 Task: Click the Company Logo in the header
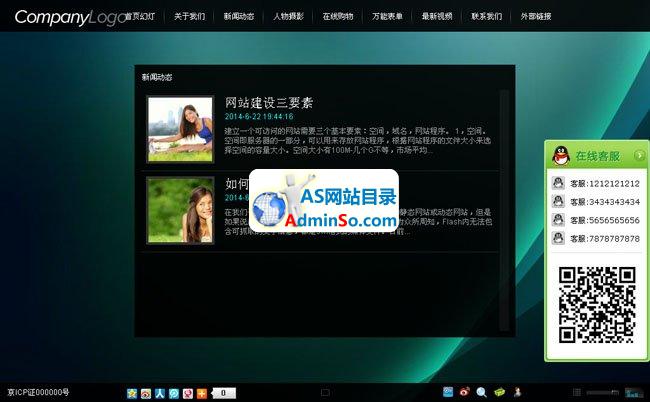[70, 18]
